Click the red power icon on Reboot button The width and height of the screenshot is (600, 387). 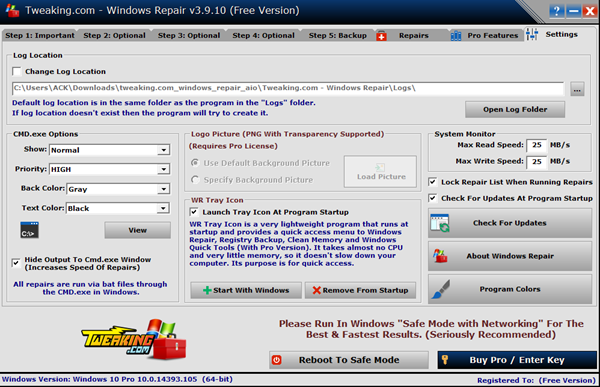tap(277, 360)
